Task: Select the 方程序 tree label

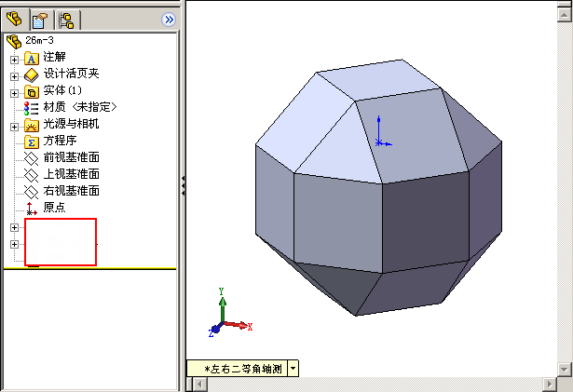Action: tap(60, 141)
